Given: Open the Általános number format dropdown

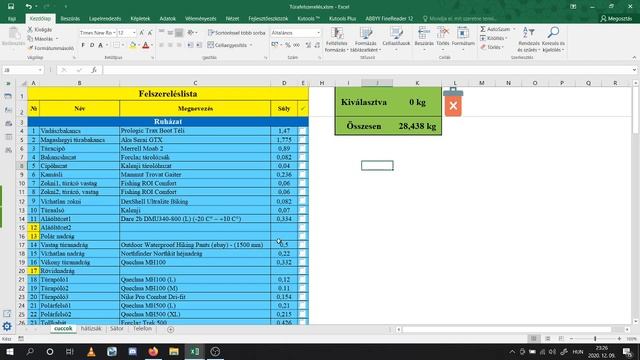Looking at the screenshot, I should coord(318,33).
